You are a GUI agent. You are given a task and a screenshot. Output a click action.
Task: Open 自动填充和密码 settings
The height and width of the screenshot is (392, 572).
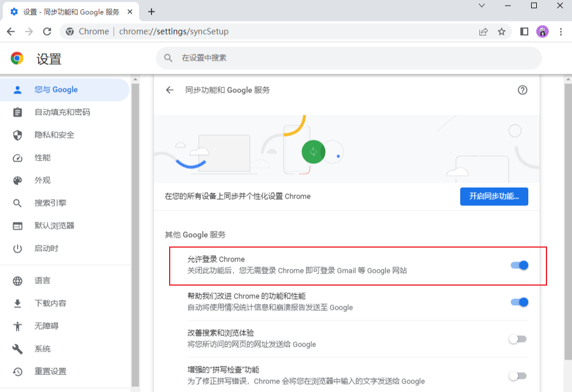(65, 112)
